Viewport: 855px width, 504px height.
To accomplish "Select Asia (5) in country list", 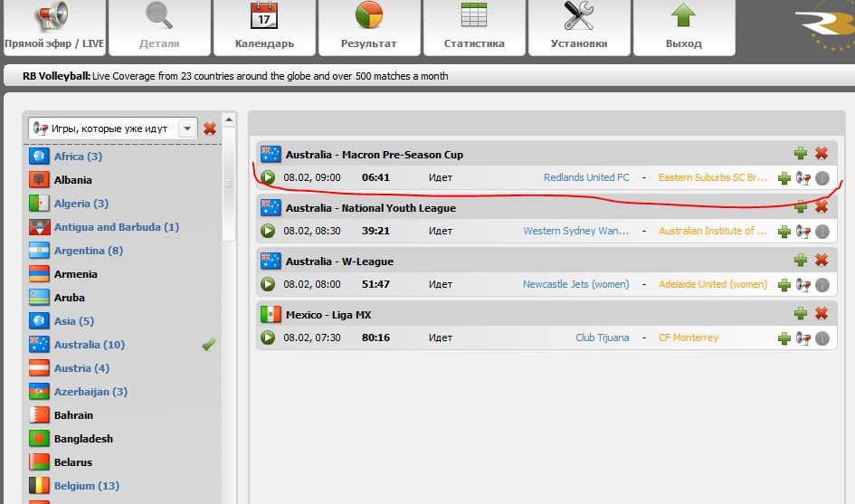I will point(74,320).
